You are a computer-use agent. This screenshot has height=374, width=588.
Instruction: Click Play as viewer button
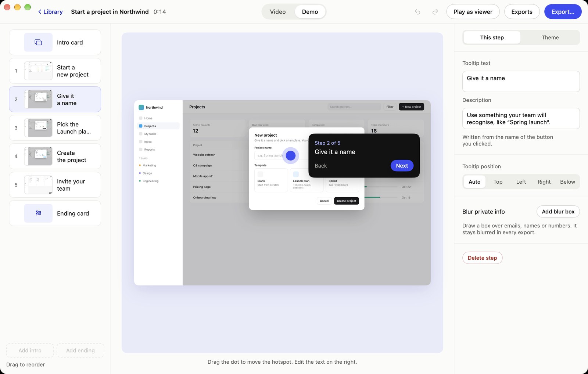coord(473,12)
